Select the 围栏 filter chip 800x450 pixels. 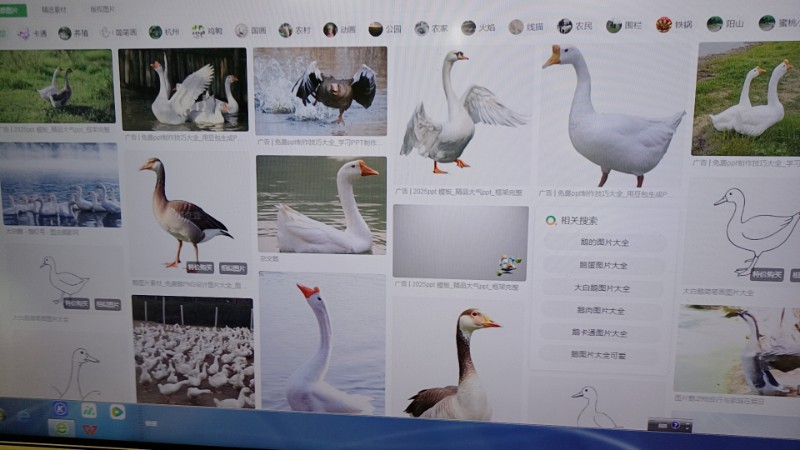[623, 26]
